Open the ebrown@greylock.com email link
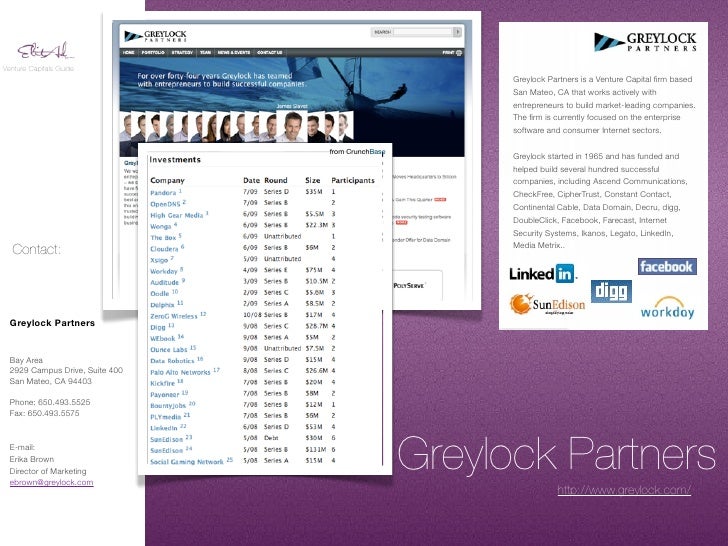 click(x=52, y=482)
